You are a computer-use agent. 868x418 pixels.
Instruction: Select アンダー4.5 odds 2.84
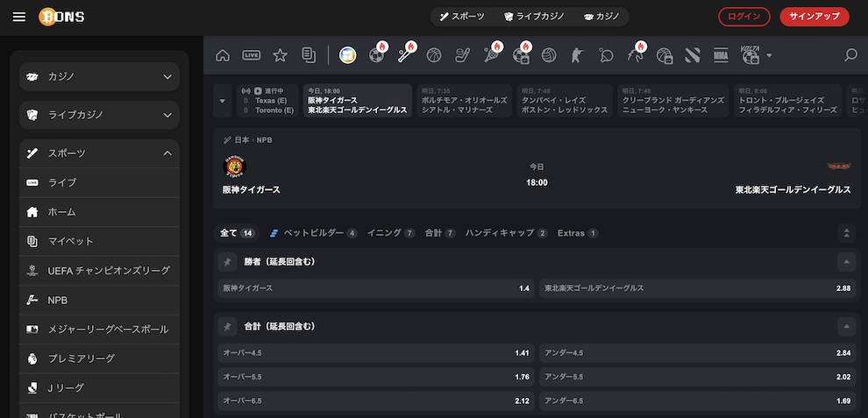698,352
